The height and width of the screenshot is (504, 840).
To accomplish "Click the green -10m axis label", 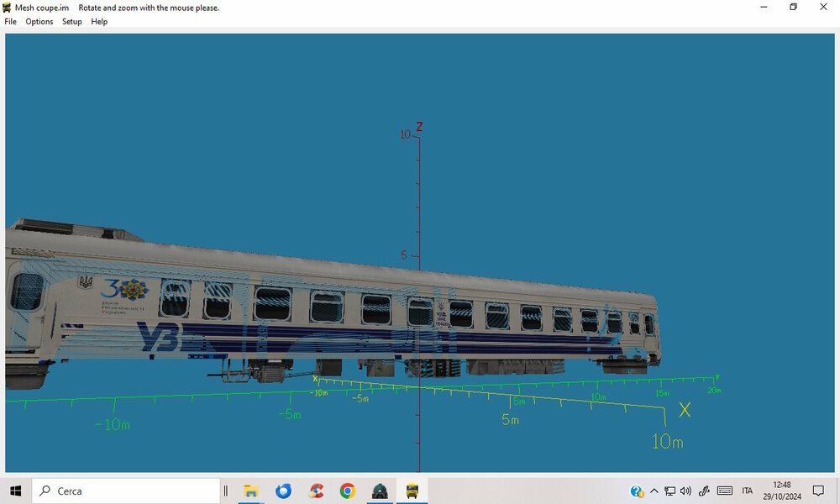I will coord(113,425).
